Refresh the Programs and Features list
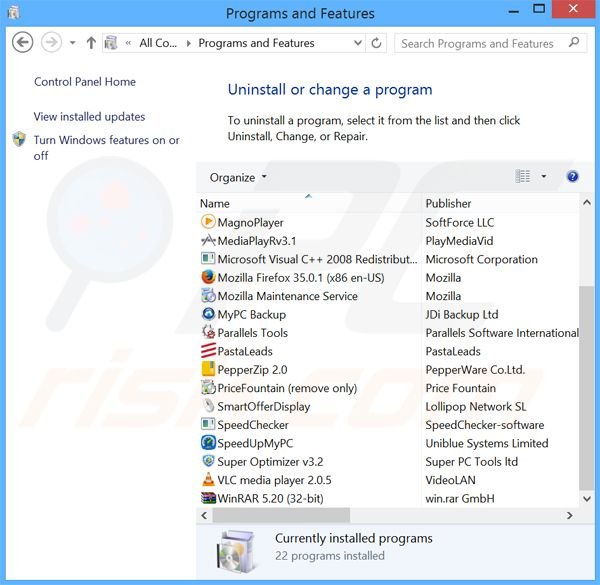Screen dimensions: 600x585 pyautogui.click(x=376, y=43)
